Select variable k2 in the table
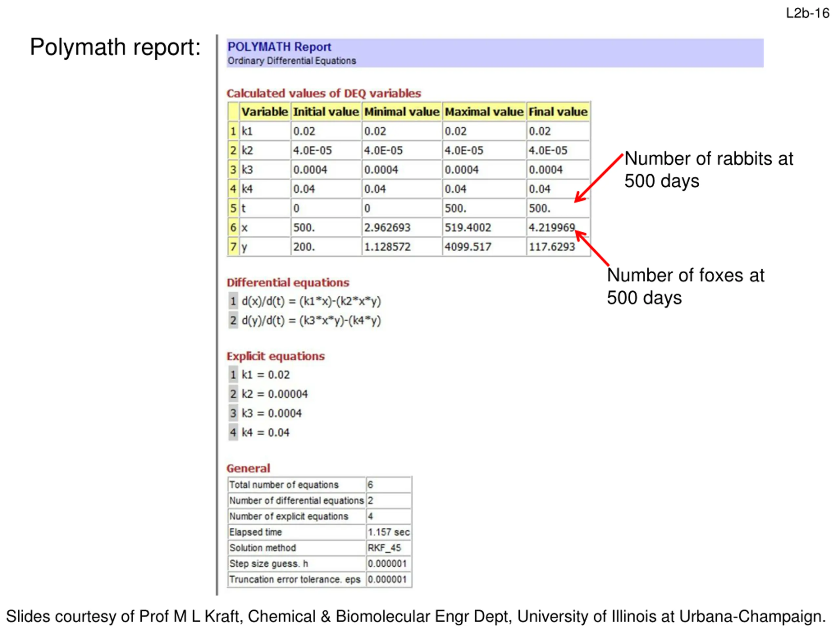 point(247,150)
